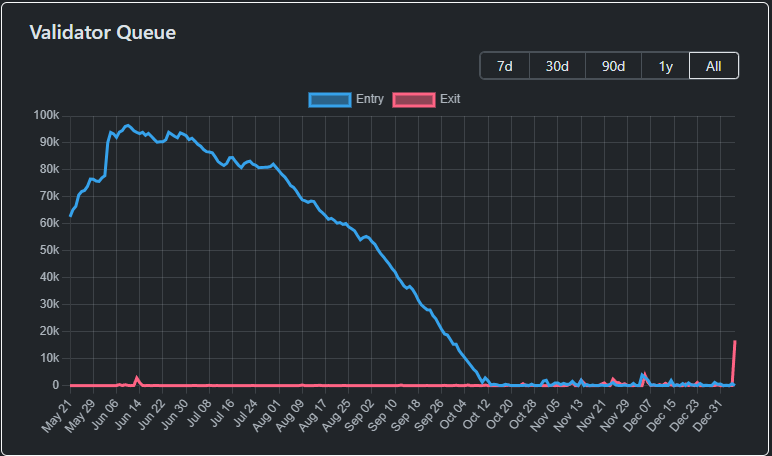This screenshot has height=456, width=772.
Task: Hide the Entry series via legend label
Action: (x=369, y=99)
